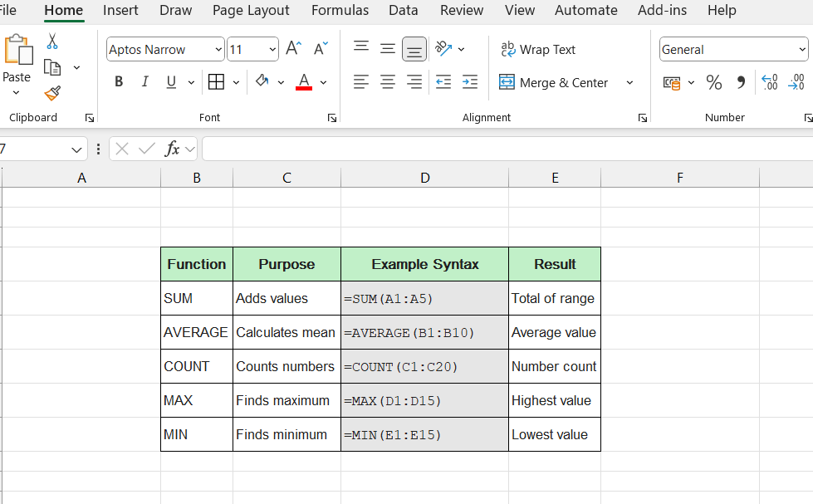The height and width of the screenshot is (504, 813).
Task: Open font name dropdown Aptos Narrow
Action: [x=218, y=49]
